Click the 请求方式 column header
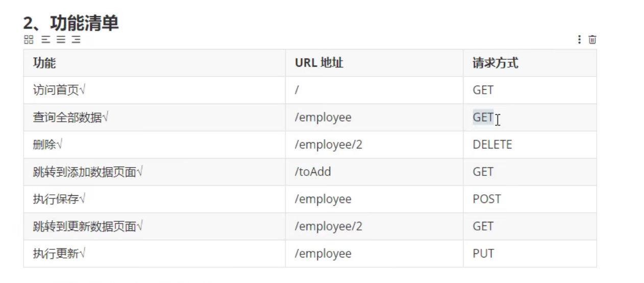The width and height of the screenshot is (644, 283). (x=530, y=63)
